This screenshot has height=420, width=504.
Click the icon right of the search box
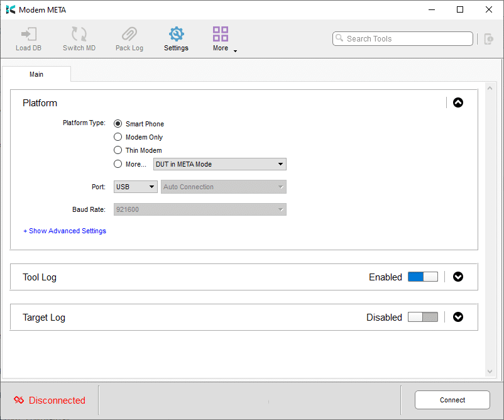(x=488, y=39)
